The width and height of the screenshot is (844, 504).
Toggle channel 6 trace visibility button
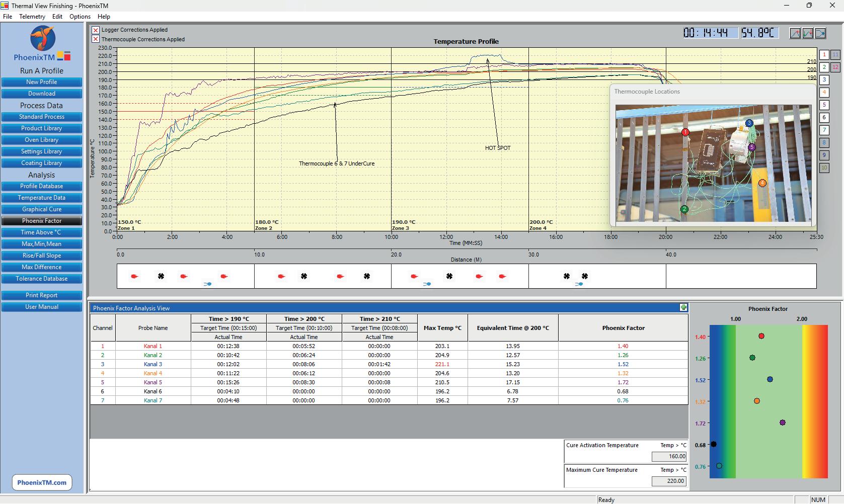click(824, 118)
